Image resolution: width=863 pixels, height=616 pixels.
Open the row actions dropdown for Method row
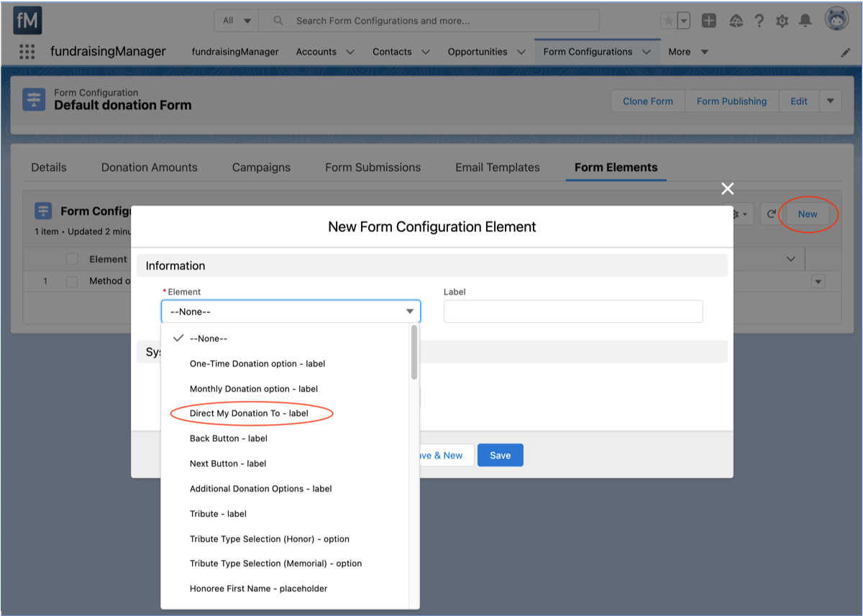(x=818, y=282)
